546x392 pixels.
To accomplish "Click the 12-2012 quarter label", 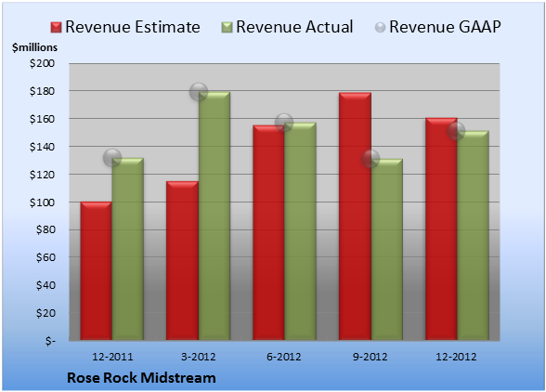I will 456,357.
